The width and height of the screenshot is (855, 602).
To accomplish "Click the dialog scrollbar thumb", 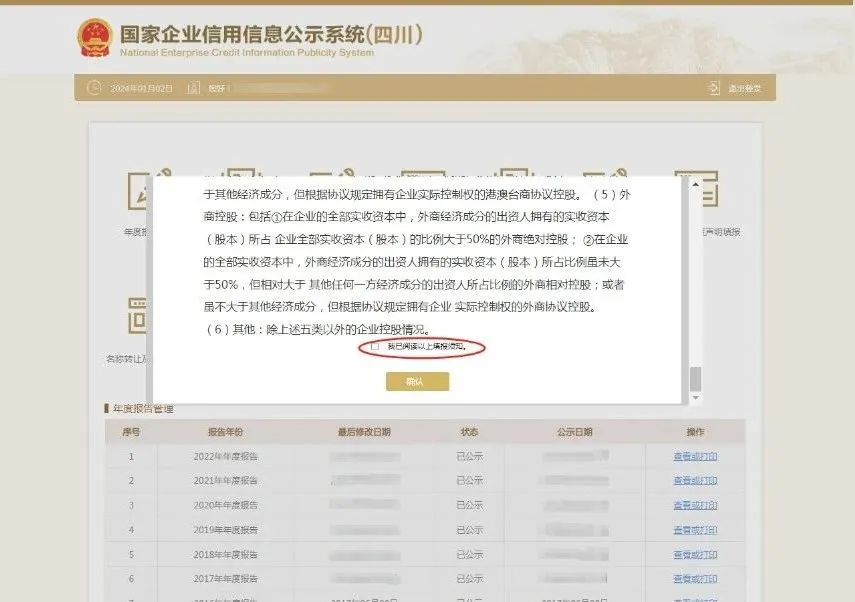I will [695, 378].
